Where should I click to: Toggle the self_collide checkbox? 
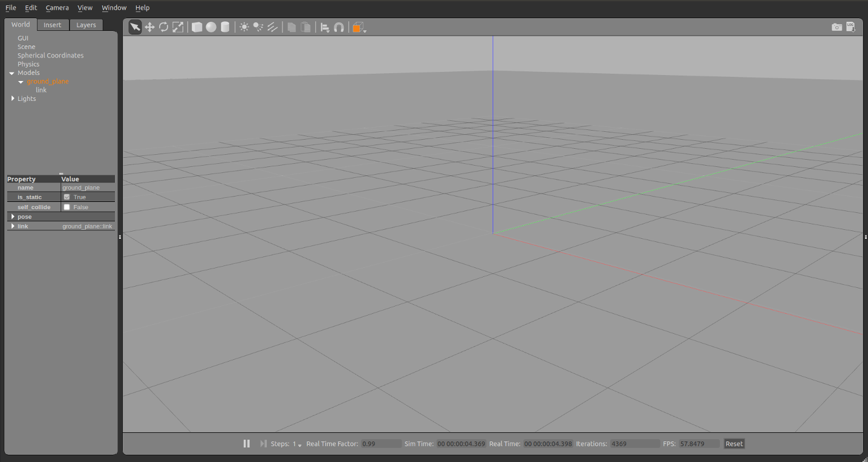tap(67, 207)
